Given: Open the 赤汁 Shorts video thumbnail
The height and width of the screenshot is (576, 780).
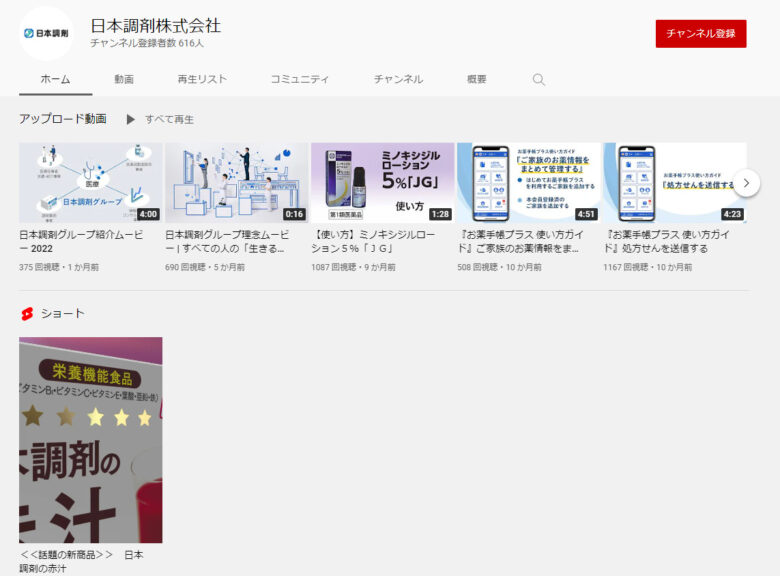Looking at the screenshot, I should (x=91, y=440).
